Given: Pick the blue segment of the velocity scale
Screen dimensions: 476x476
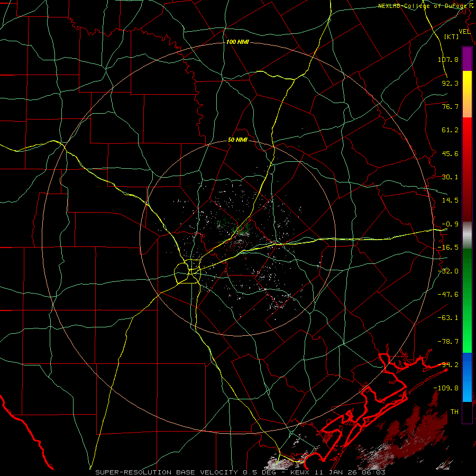Looking at the screenshot, I should pyautogui.click(x=467, y=377).
